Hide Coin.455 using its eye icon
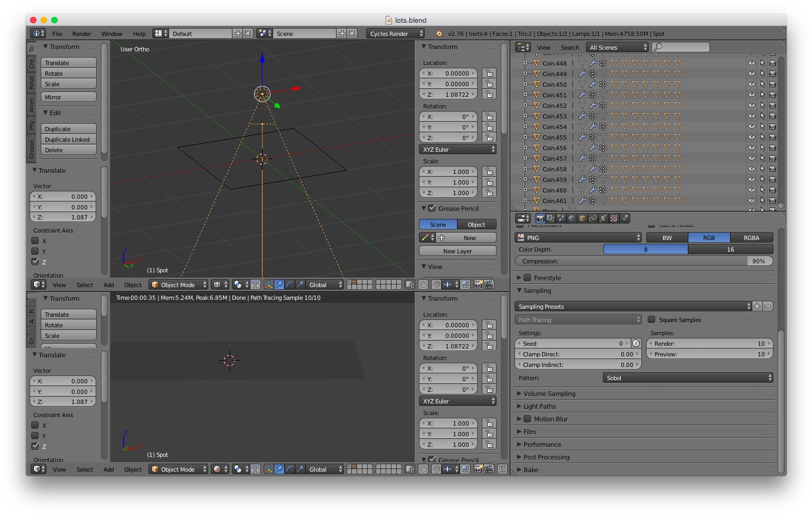 click(x=751, y=137)
